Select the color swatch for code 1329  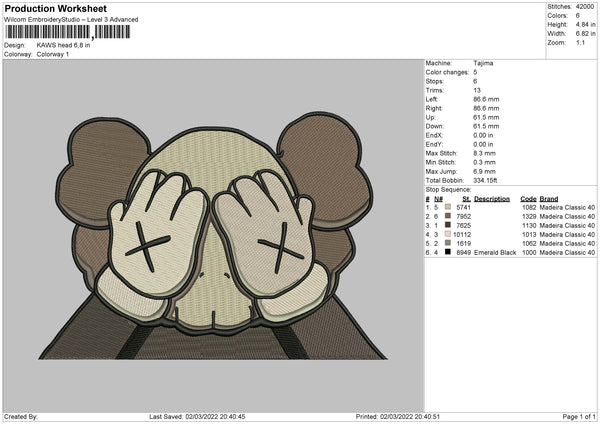tap(448, 216)
